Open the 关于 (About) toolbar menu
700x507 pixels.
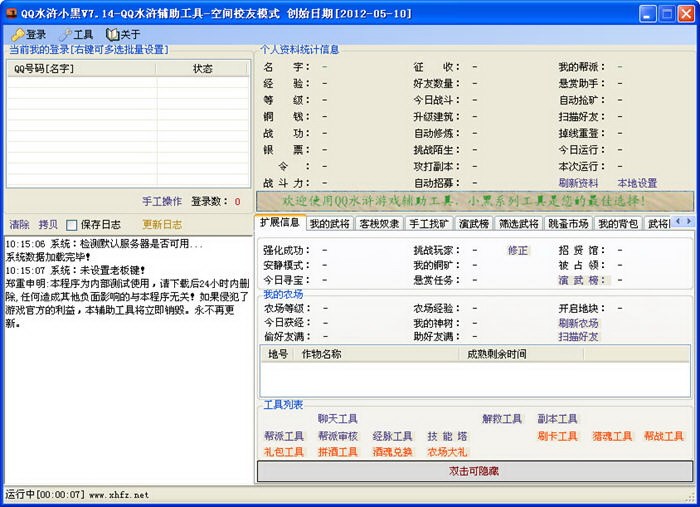(x=123, y=34)
